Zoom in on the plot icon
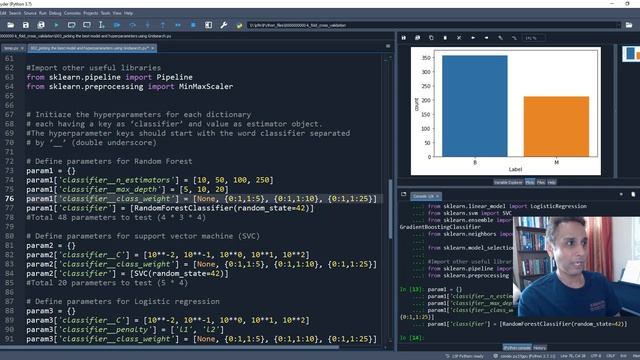This screenshot has width=640, height=360. 500,38
